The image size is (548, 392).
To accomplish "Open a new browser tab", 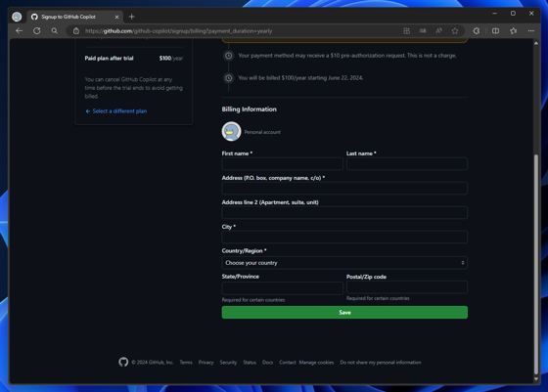I will [132, 17].
